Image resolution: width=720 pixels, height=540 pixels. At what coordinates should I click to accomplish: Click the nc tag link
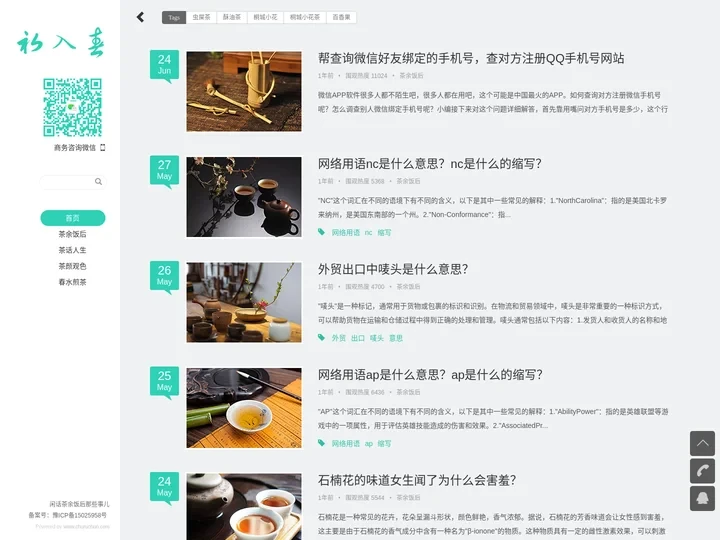pyautogui.click(x=368, y=232)
